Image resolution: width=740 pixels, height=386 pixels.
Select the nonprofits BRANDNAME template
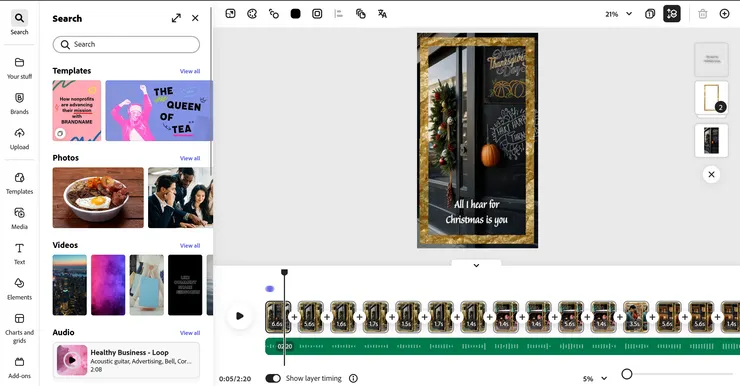click(77, 110)
